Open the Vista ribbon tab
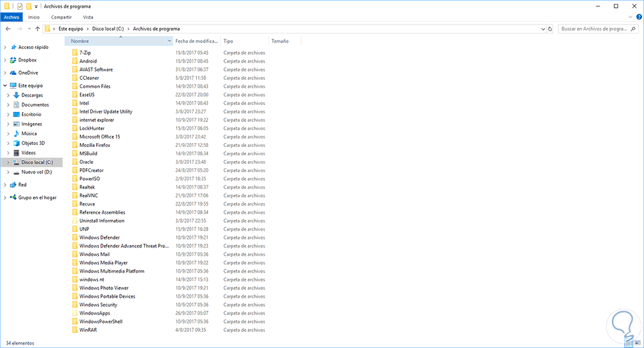 point(88,17)
